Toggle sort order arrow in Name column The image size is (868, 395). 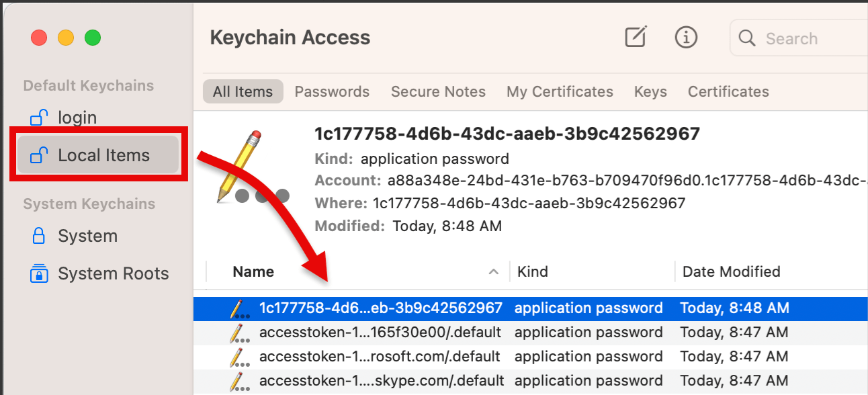coord(494,272)
